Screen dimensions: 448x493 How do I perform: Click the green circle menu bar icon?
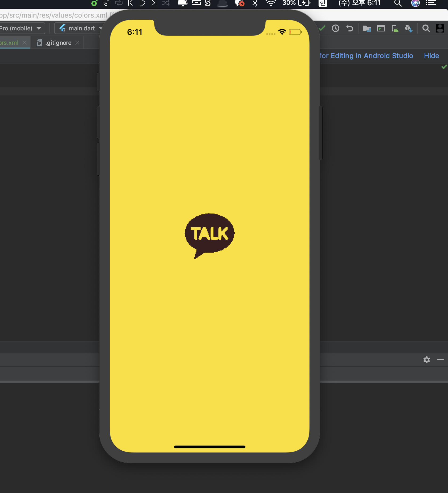(x=94, y=3)
